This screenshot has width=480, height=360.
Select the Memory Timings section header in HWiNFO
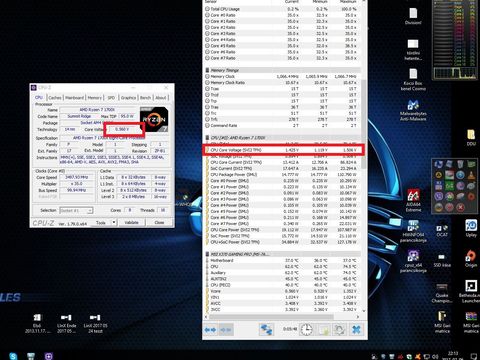tap(282, 70)
